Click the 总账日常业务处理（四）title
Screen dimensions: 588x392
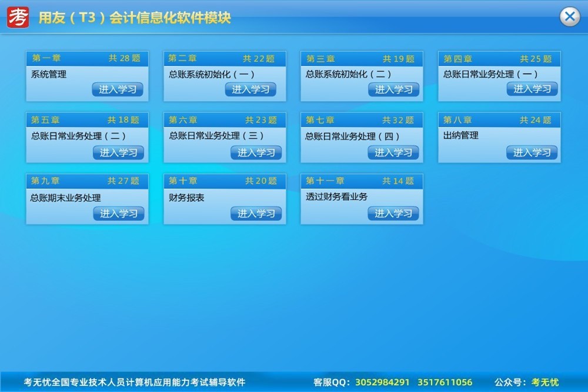tap(353, 137)
